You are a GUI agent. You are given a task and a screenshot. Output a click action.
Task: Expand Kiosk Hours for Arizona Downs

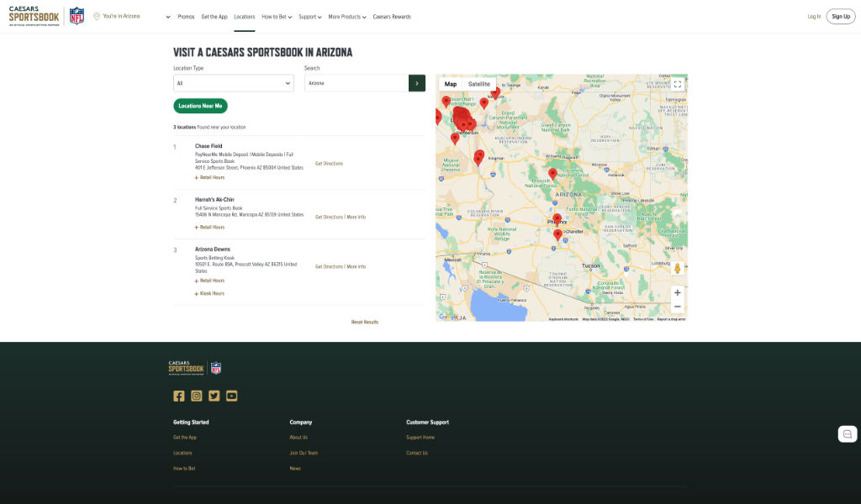[209, 293]
